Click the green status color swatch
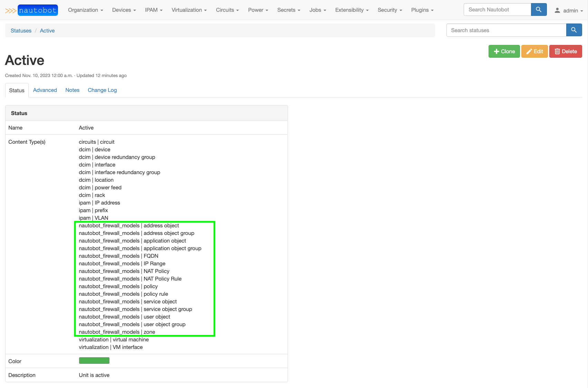588x388 pixels. [94, 361]
